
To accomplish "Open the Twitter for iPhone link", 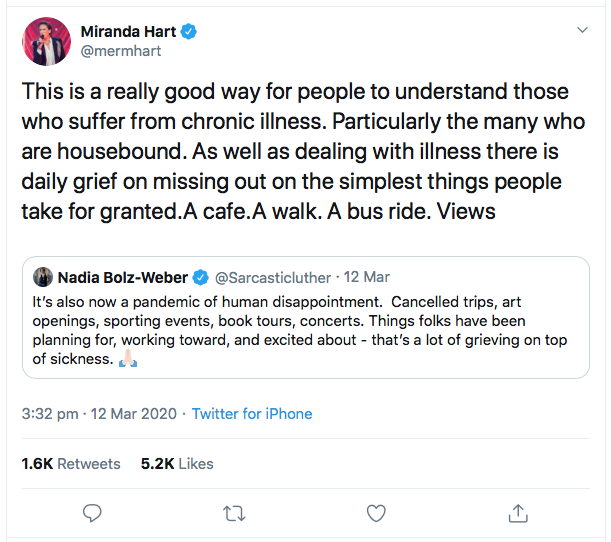I will [252, 414].
